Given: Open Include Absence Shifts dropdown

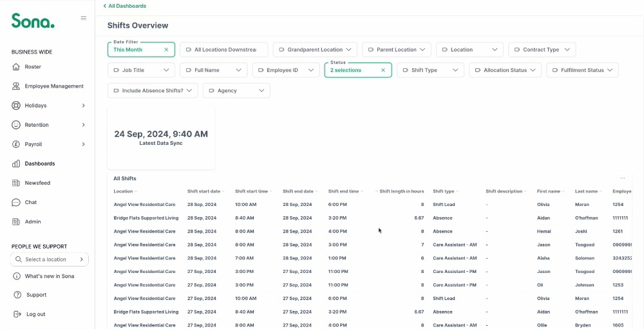Looking at the screenshot, I should point(153,91).
